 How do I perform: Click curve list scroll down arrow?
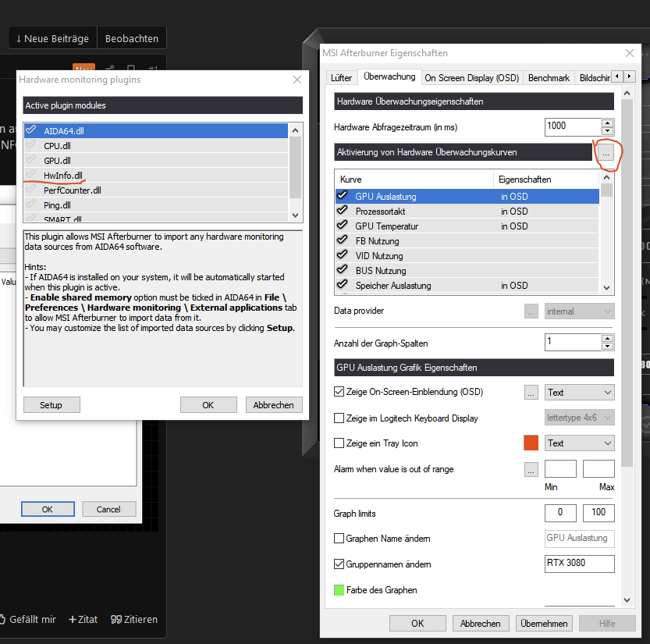click(x=606, y=288)
